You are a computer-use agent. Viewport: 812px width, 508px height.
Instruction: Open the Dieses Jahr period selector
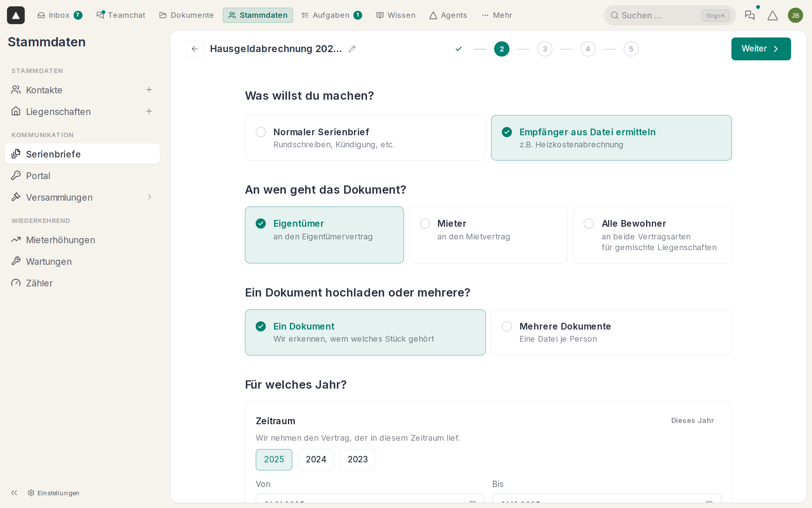(692, 420)
